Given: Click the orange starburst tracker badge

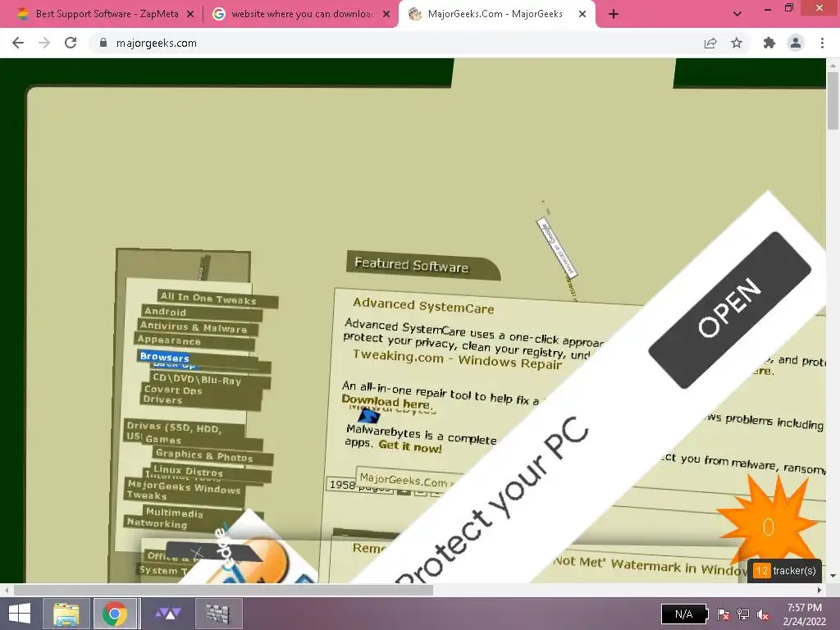Looking at the screenshot, I should 768,523.
